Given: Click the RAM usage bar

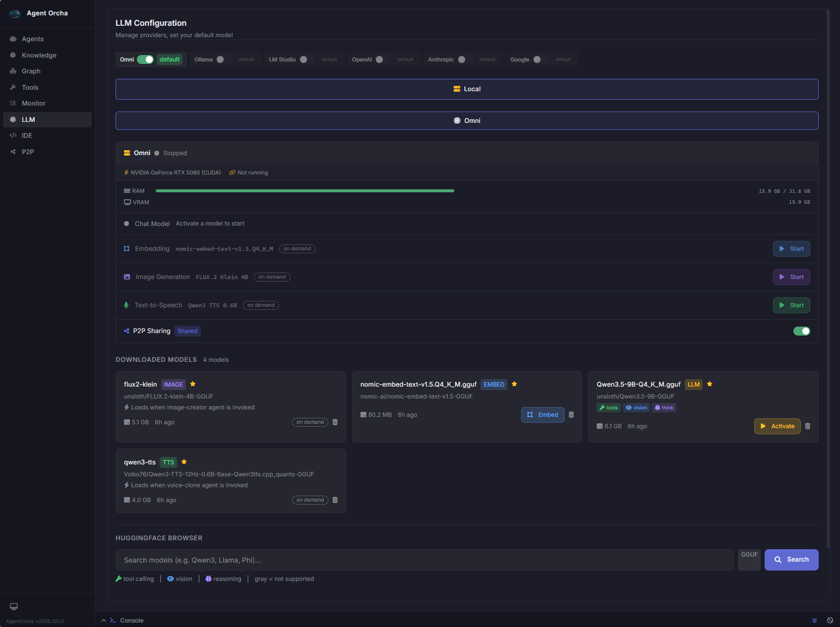Looking at the screenshot, I should pyautogui.click(x=304, y=191).
